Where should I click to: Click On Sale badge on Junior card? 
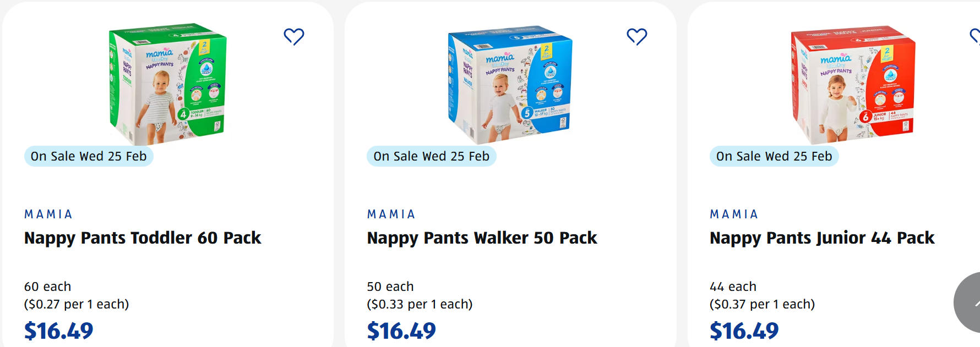[774, 156]
